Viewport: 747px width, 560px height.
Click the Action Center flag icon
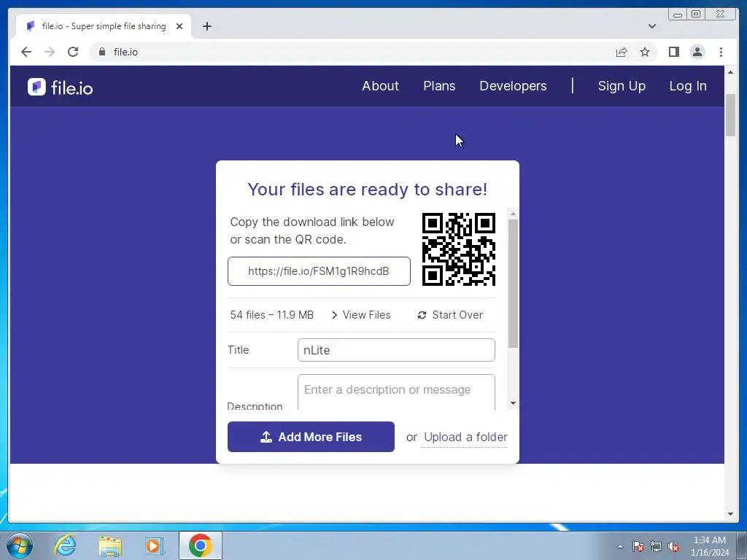click(638, 546)
